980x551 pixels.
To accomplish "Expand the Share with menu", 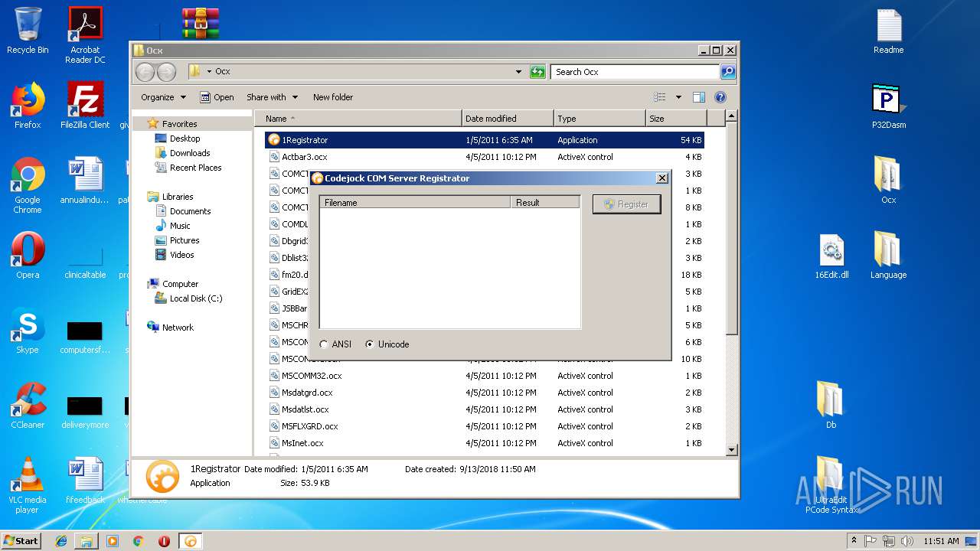I will 271,97.
